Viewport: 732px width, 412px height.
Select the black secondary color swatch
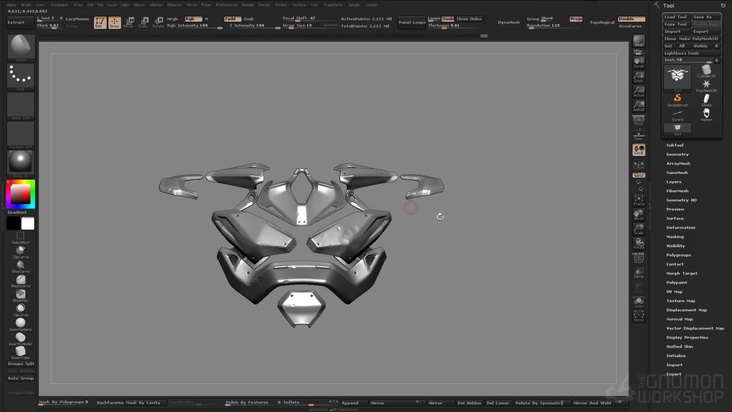pyautogui.click(x=13, y=224)
